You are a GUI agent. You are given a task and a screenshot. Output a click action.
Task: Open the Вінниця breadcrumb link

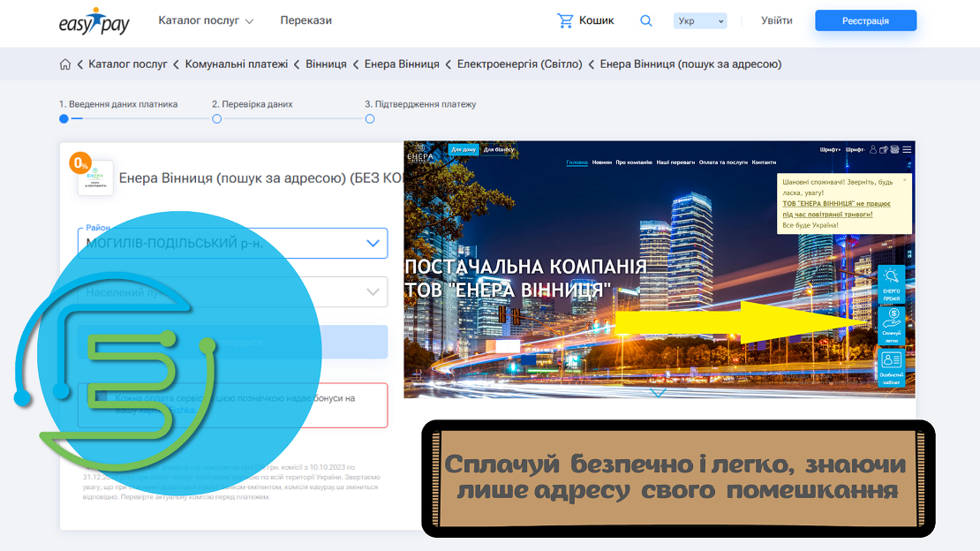pos(327,64)
